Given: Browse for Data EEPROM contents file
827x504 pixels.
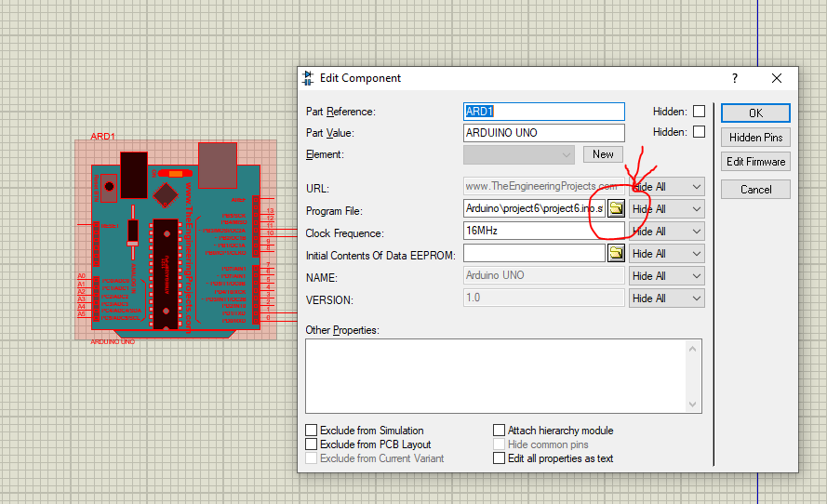Looking at the screenshot, I should [x=616, y=253].
